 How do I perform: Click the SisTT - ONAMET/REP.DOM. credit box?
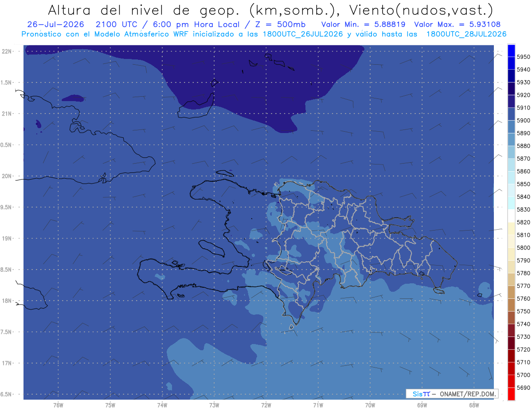(452, 394)
